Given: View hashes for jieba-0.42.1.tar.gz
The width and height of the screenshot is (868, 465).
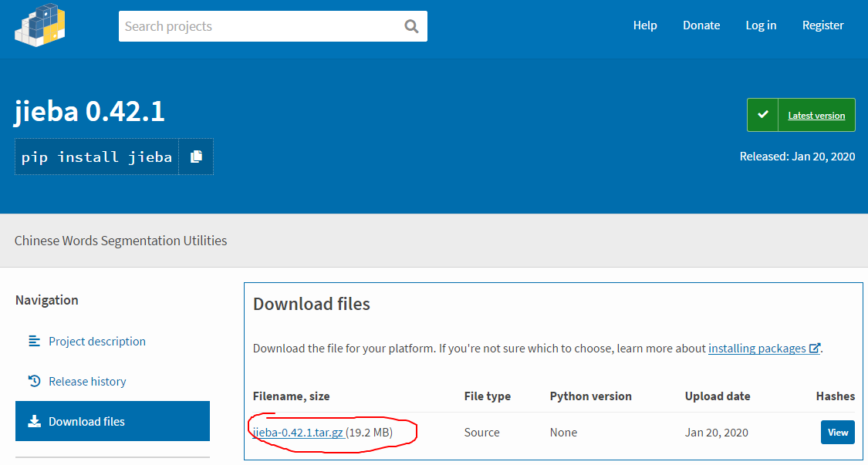Looking at the screenshot, I should 838,433.
